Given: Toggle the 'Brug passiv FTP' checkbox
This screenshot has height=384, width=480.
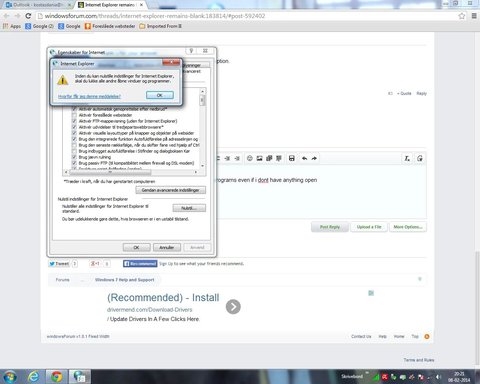Looking at the screenshot, I should click(x=74, y=163).
